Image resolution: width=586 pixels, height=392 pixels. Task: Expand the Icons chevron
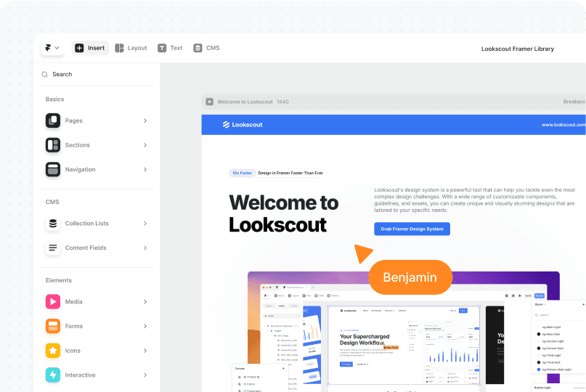click(x=145, y=351)
